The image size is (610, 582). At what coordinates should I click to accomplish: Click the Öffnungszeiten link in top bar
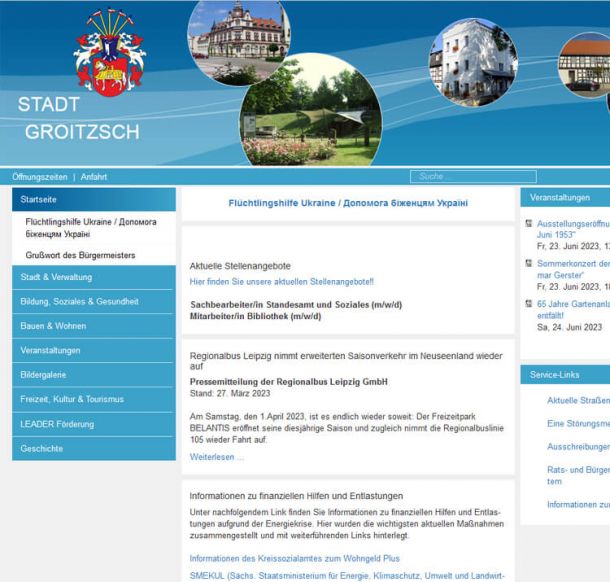40,177
